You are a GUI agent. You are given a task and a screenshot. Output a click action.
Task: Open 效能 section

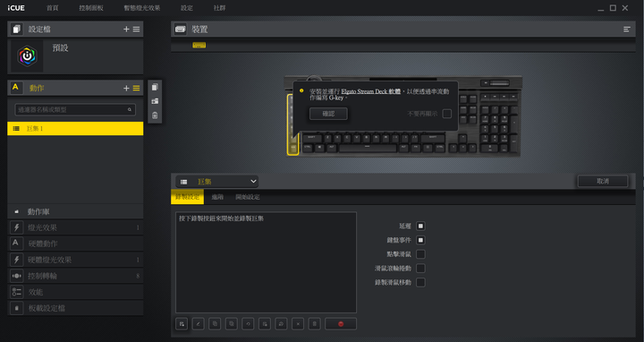tap(75, 292)
